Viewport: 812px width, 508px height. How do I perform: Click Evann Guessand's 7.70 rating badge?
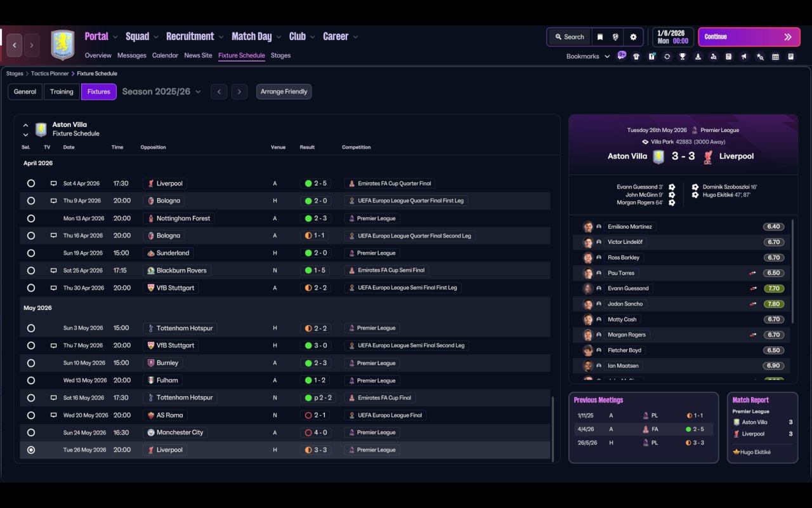[774, 288]
